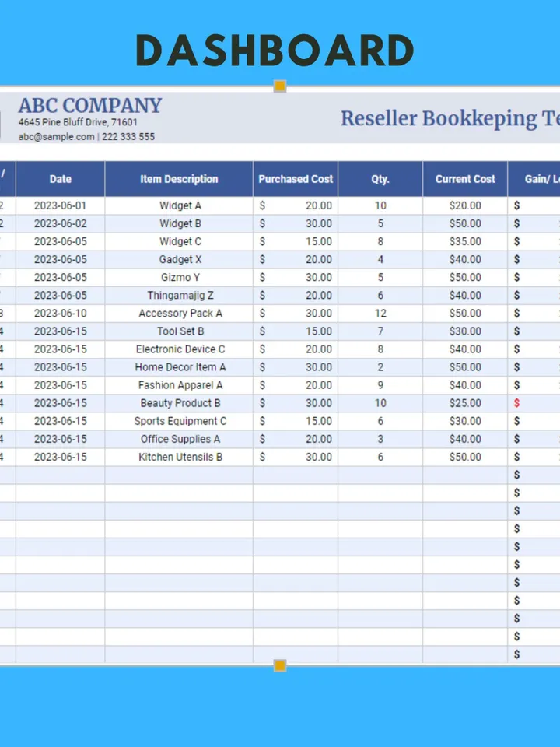560x747 pixels.
Task: Click current cost $40.00 for Office Supplies A
Action: (465, 439)
